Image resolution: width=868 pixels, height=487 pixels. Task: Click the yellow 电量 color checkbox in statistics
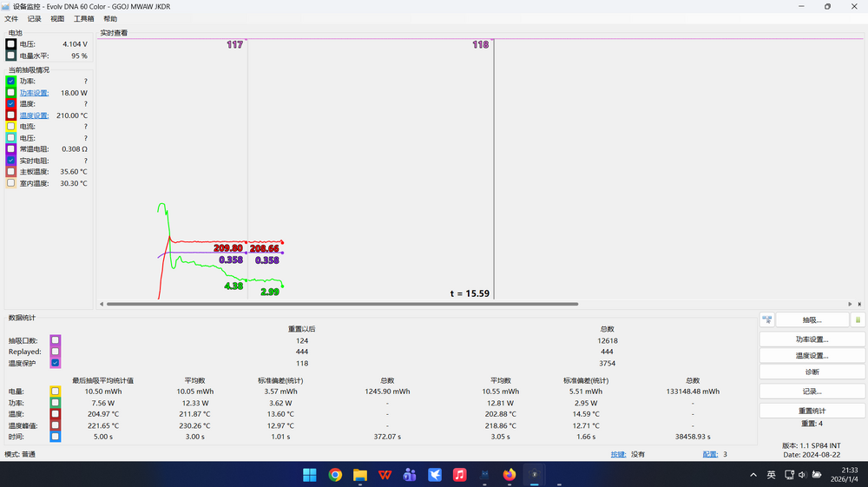[56, 392]
